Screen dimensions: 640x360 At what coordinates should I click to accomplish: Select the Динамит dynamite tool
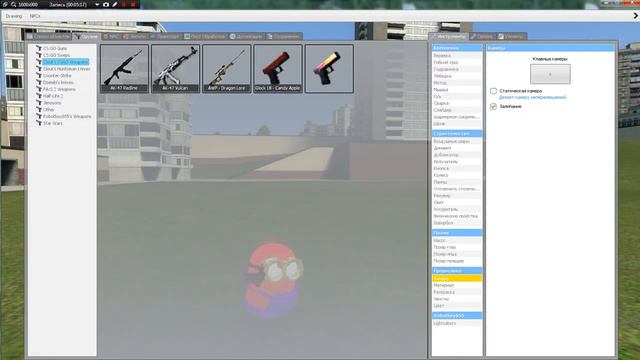pos(457,148)
